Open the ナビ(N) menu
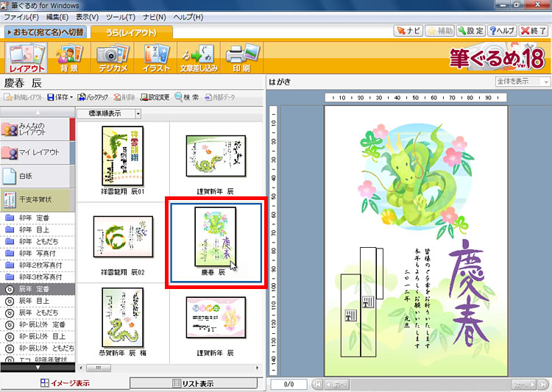The height and width of the screenshot is (392, 552). tap(155, 17)
